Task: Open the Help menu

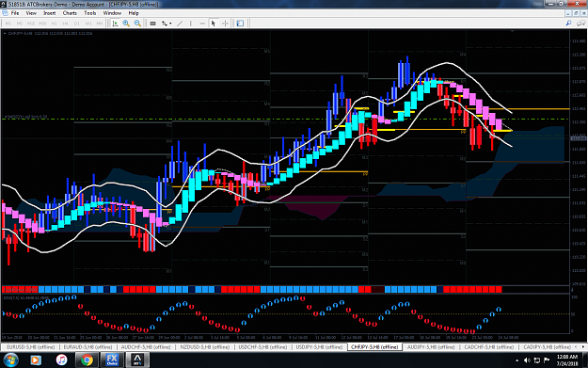Action: 134,13
